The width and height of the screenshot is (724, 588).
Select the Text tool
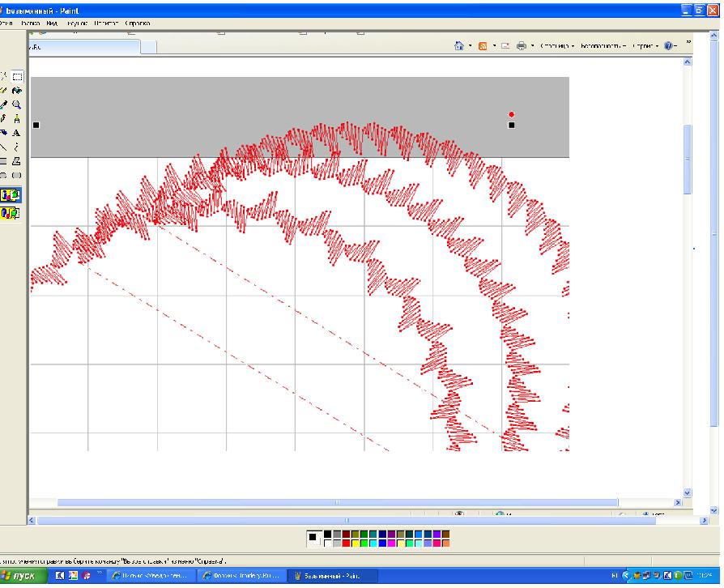point(17,133)
